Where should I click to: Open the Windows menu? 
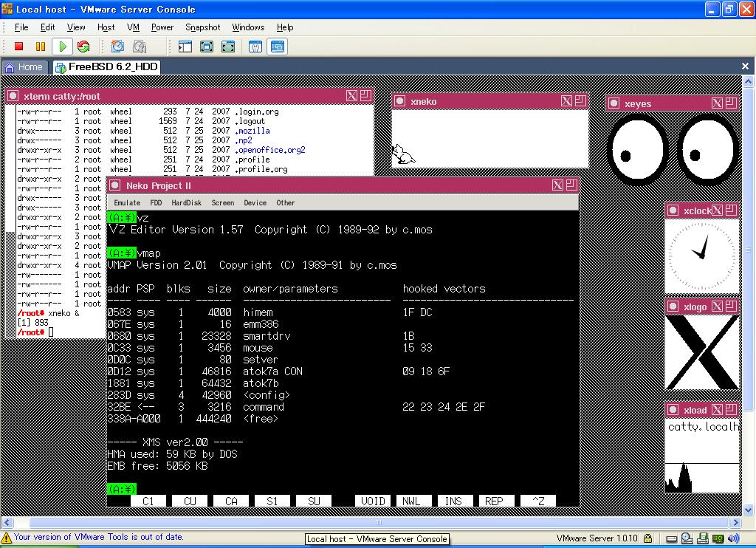point(248,27)
